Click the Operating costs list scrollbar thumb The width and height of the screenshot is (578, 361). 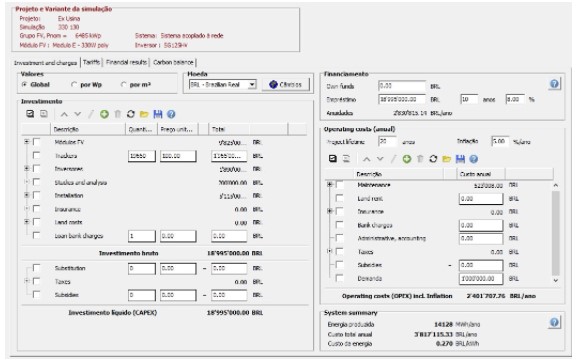click(556, 233)
